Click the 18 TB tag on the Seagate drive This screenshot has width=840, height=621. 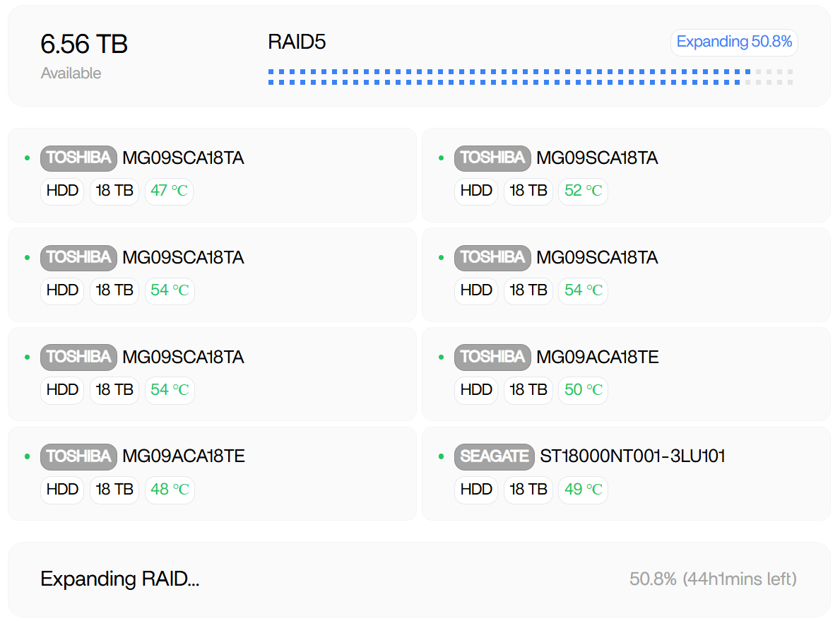click(x=528, y=490)
